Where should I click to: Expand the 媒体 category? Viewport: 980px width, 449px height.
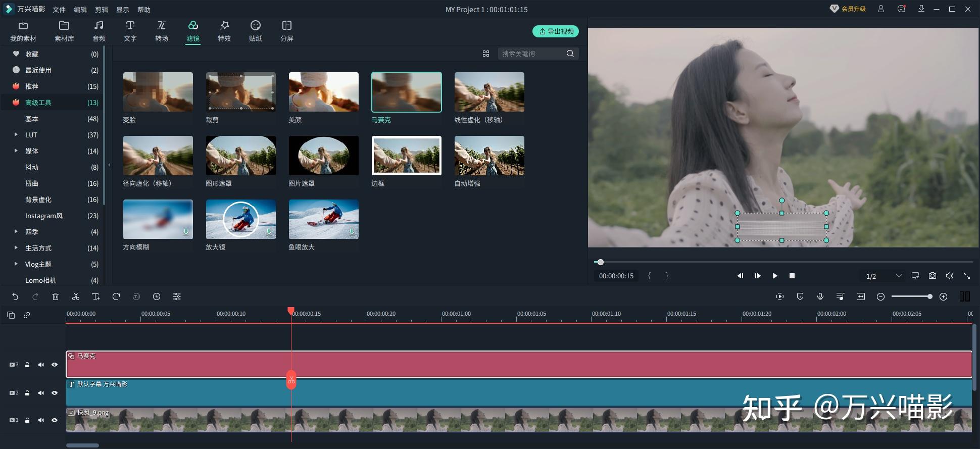16,151
